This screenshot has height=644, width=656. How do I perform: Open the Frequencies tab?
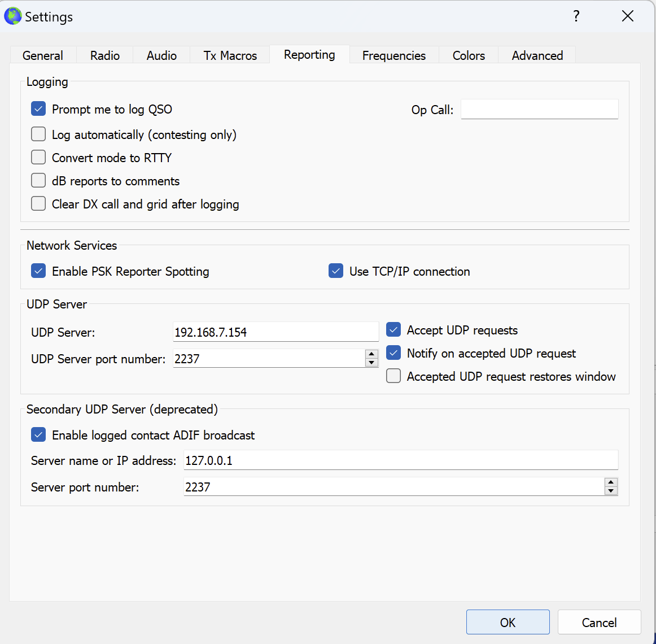tap(393, 55)
